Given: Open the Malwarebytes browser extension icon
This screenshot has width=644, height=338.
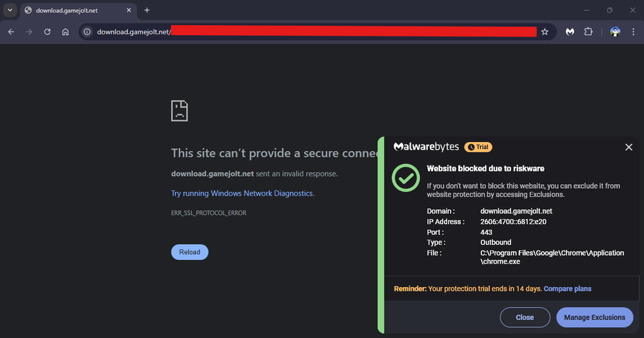Looking at the screenshot, I should pyautogui.click(x=570, y=32).
